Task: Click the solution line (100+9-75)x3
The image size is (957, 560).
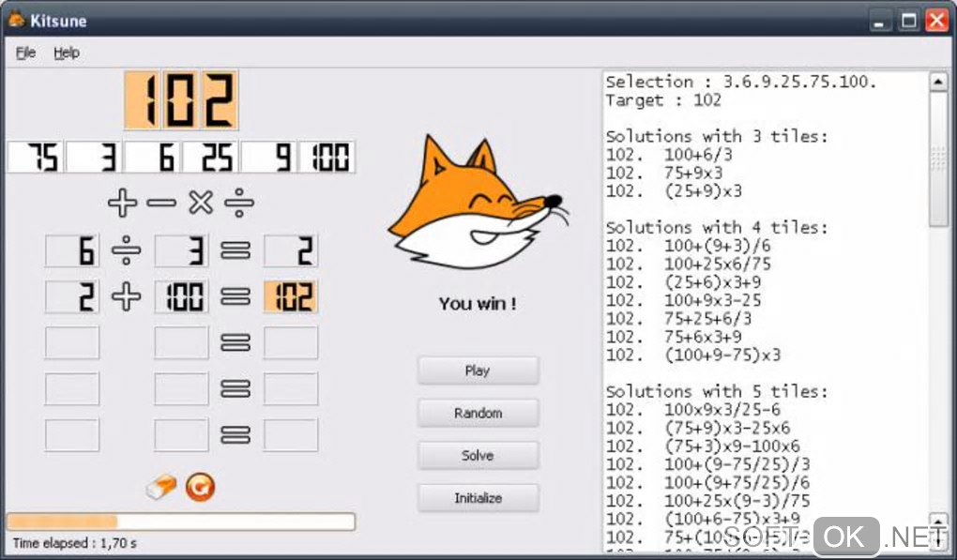Action: coord(693,355)
